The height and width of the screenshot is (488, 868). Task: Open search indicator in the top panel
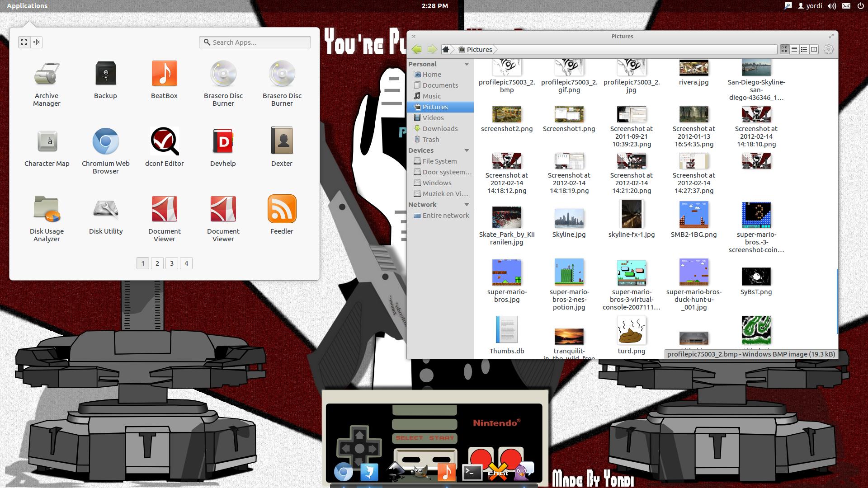point(788,6)
